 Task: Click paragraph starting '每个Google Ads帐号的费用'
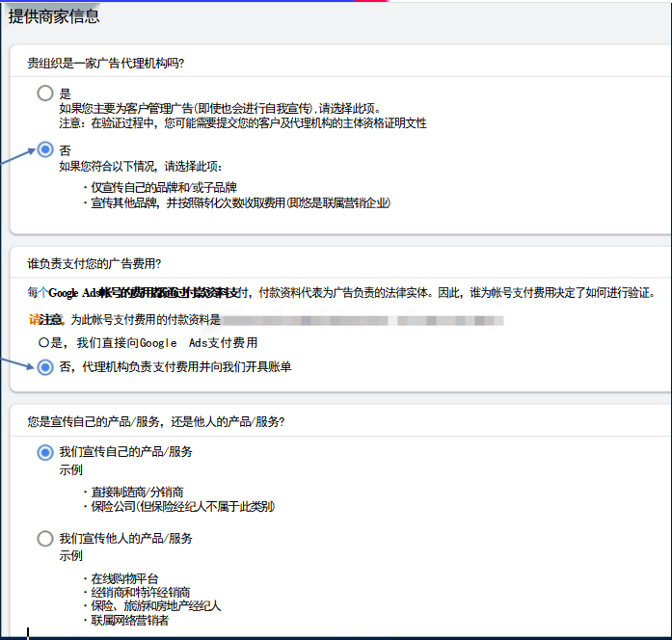(x=341, y=293)
